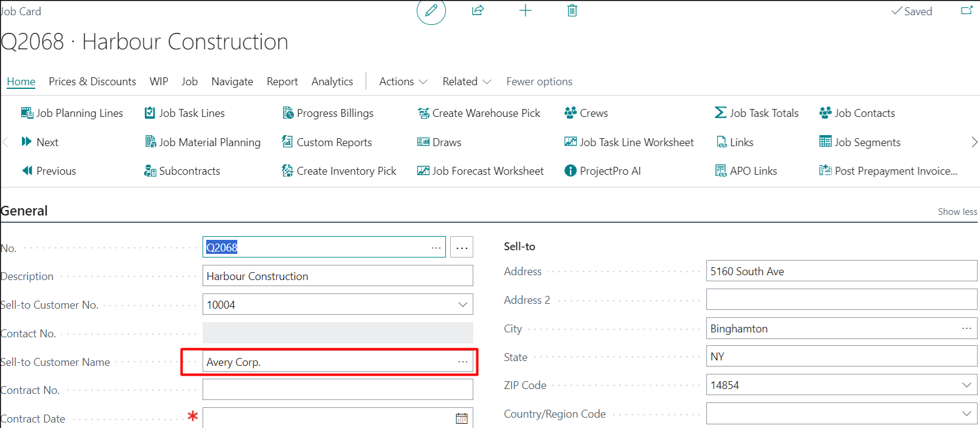The image size is (980, 428).
Task: Open Job Segments
Action: tap(860, 142)
